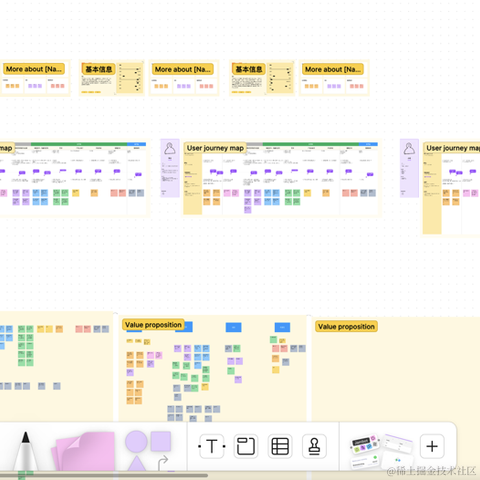
Task: Click the plus more-tools button
Action: [x=432, y=446]
